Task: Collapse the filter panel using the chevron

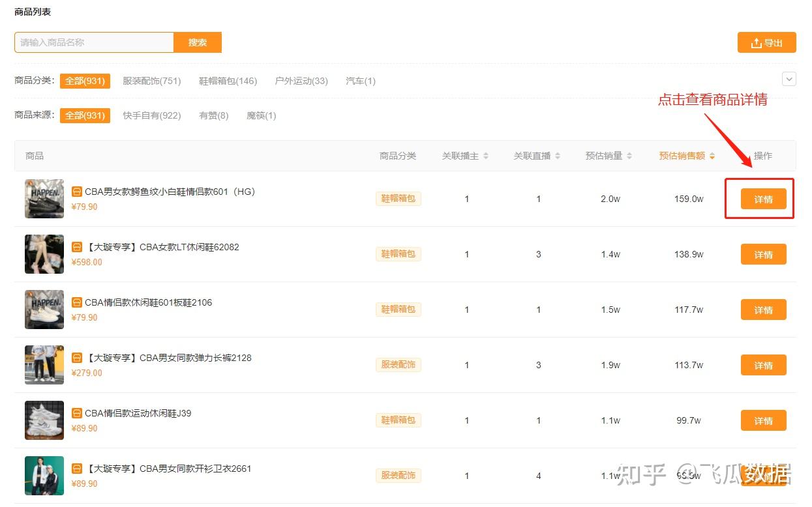Action: [x=789, y=78]
